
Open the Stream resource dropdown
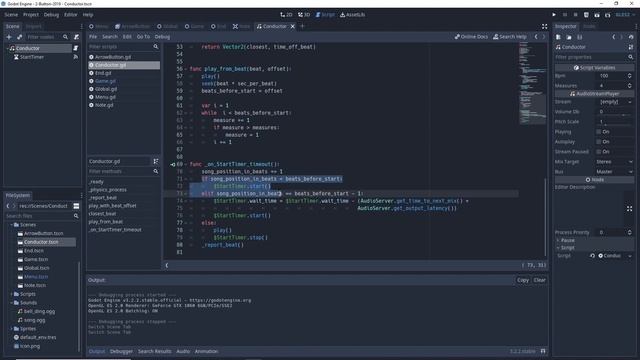click(x=616, y=102)
